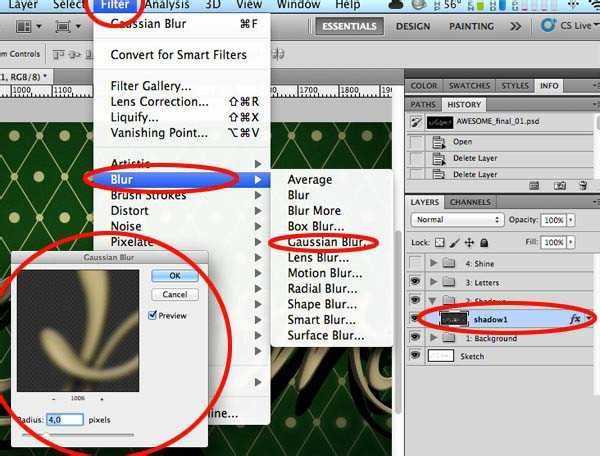The image size is (600, 456).
Task: Expand the 1: Background group
Action: click(x=433, y=337)
